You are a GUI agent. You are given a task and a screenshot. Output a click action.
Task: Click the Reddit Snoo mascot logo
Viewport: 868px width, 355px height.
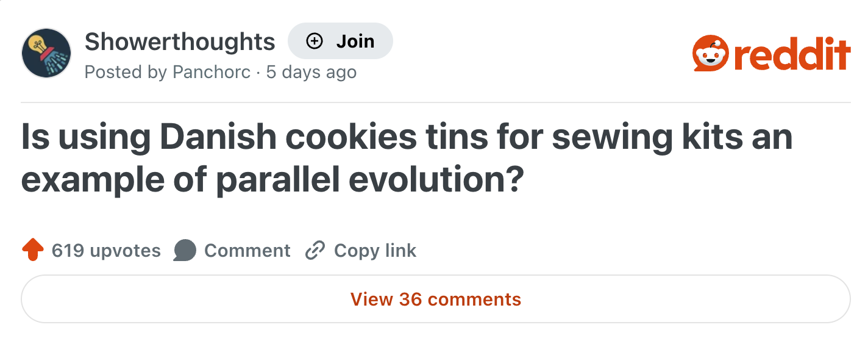click(710, 53)
